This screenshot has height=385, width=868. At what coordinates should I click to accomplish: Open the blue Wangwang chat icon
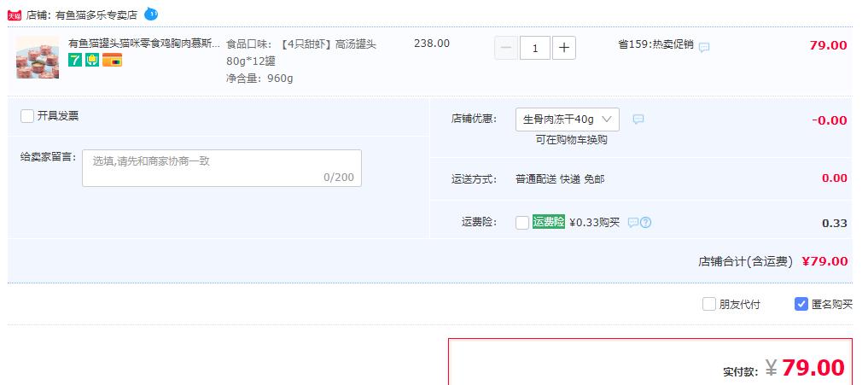click(150, 14)
